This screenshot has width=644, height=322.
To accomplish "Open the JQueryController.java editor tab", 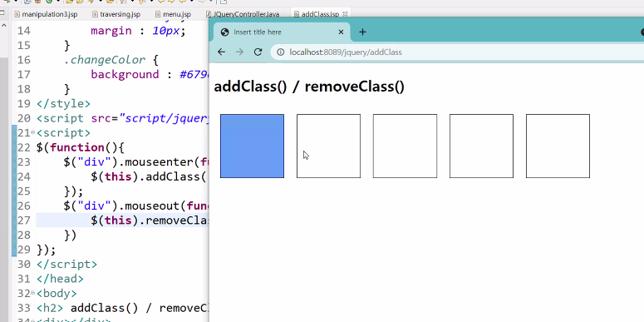I will click(243, 14).
